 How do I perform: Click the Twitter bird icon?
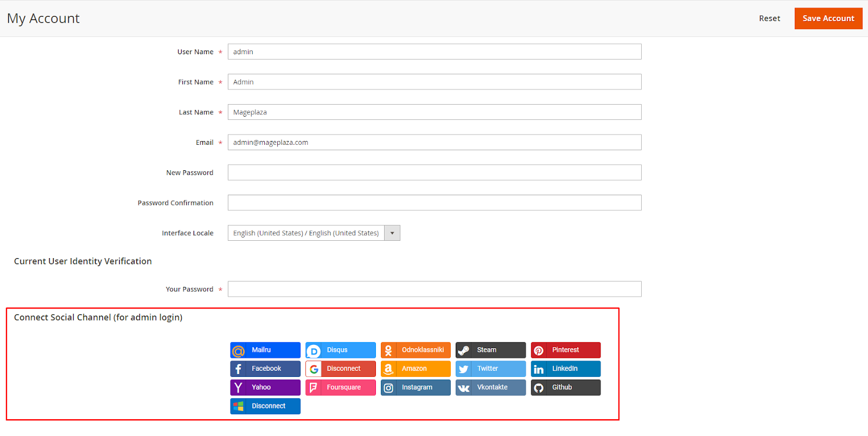[463, 369]
